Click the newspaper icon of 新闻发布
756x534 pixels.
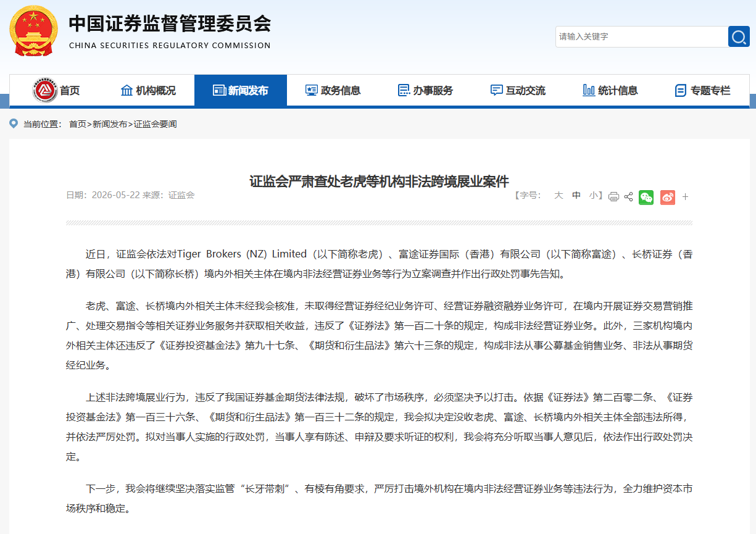tap(219, 90)
